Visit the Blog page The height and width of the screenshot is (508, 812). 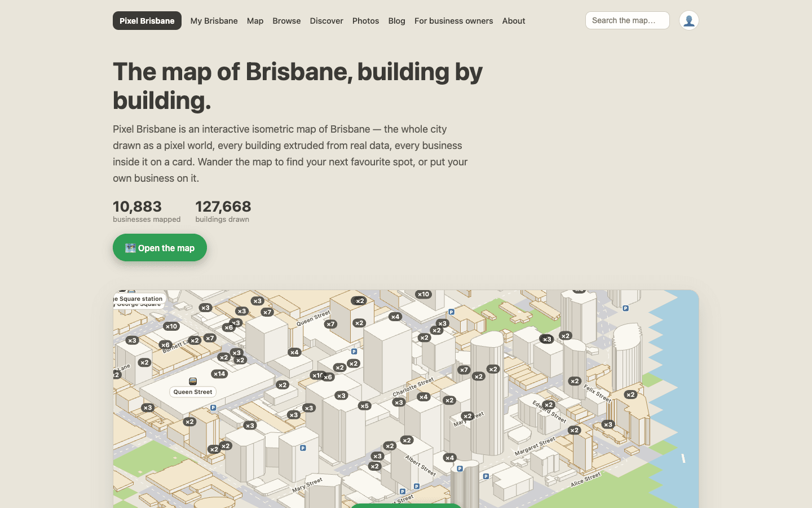[x=396, y=21]
